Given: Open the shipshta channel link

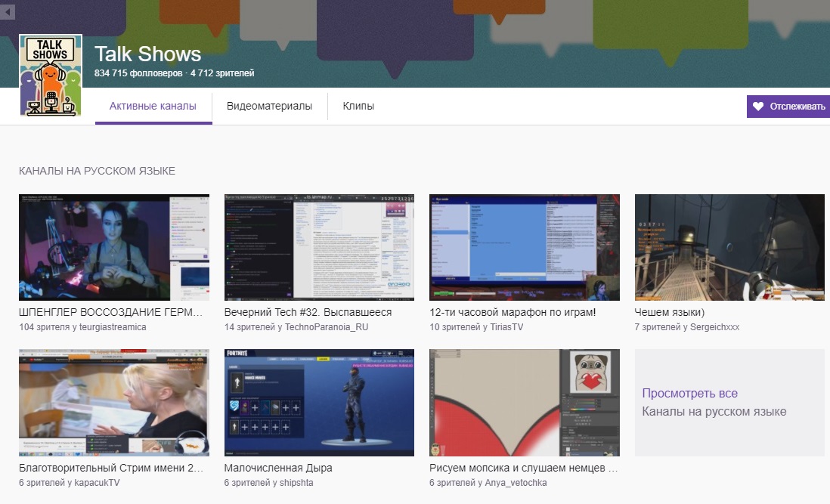Looking at the screenshot, I should coord(296,483).
